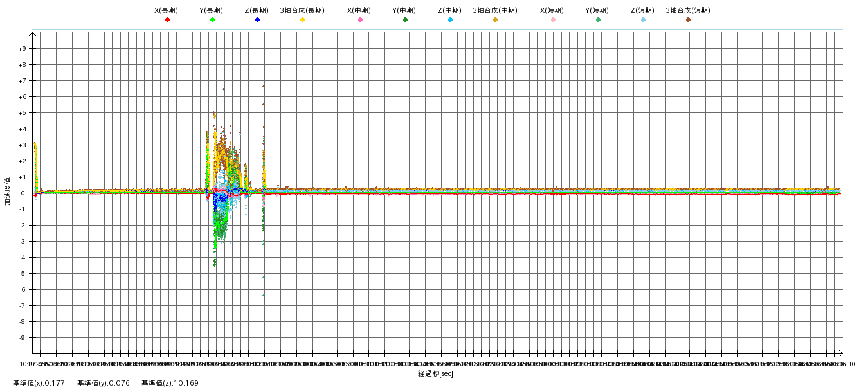Click the yellow 3軸合成(長期) legend dot

(x=302, y=20)
